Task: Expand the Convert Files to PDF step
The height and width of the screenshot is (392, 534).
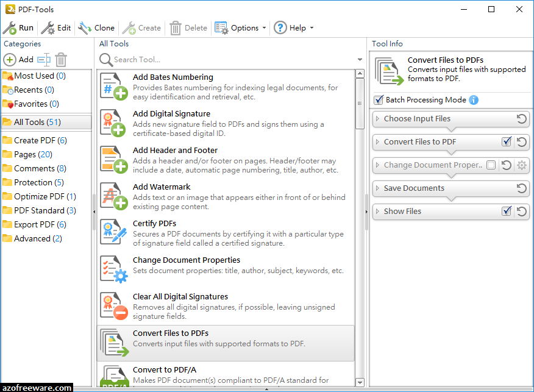Action: (x=377, y=141)
